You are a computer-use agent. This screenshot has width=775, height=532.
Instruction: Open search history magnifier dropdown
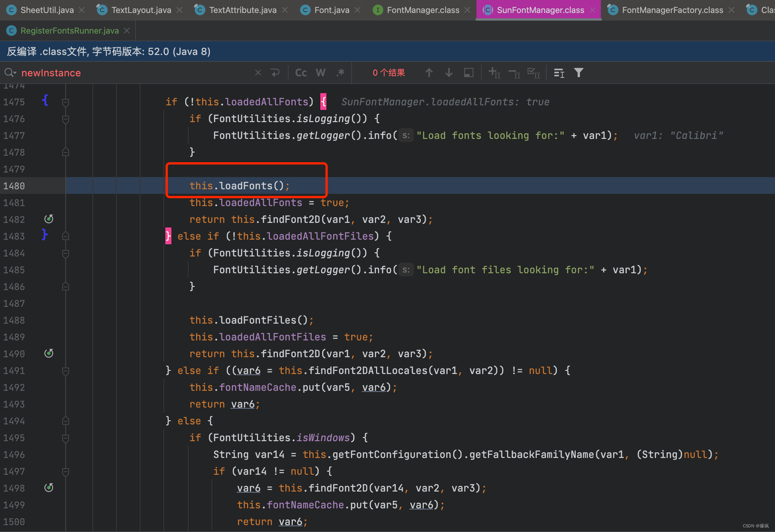pos(10,73)
